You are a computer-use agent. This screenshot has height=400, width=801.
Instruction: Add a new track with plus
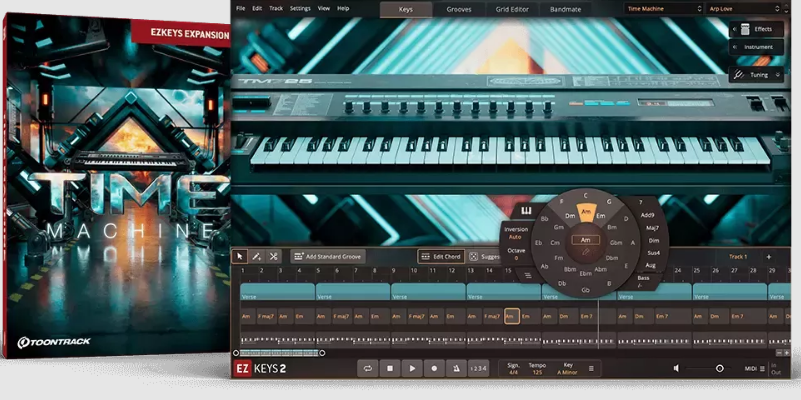point(768,257)
